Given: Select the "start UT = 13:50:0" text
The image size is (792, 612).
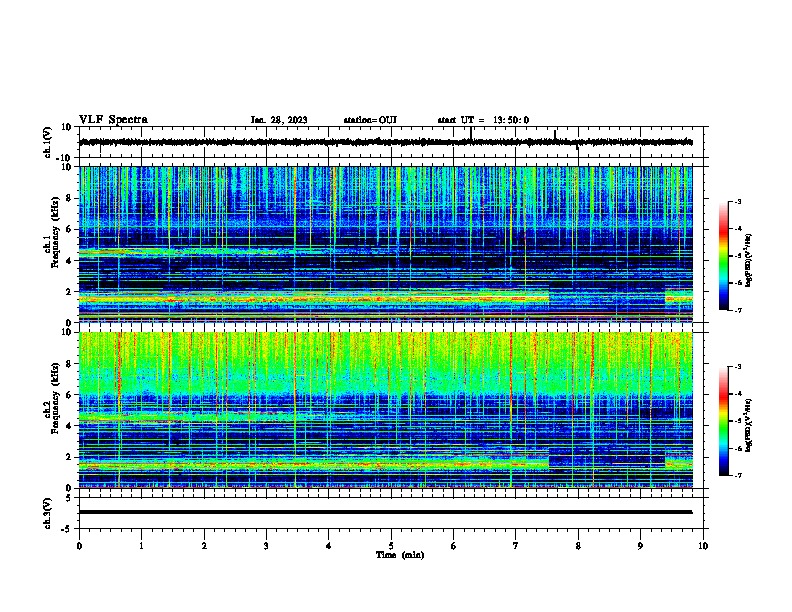Looking at the screenshot, I should tap(483, 120).
